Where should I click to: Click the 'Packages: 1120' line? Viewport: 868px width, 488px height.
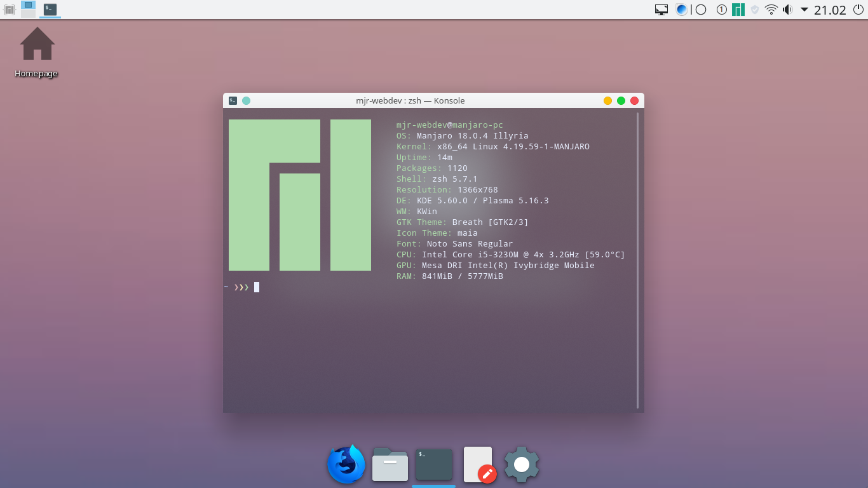pos(432,168)
